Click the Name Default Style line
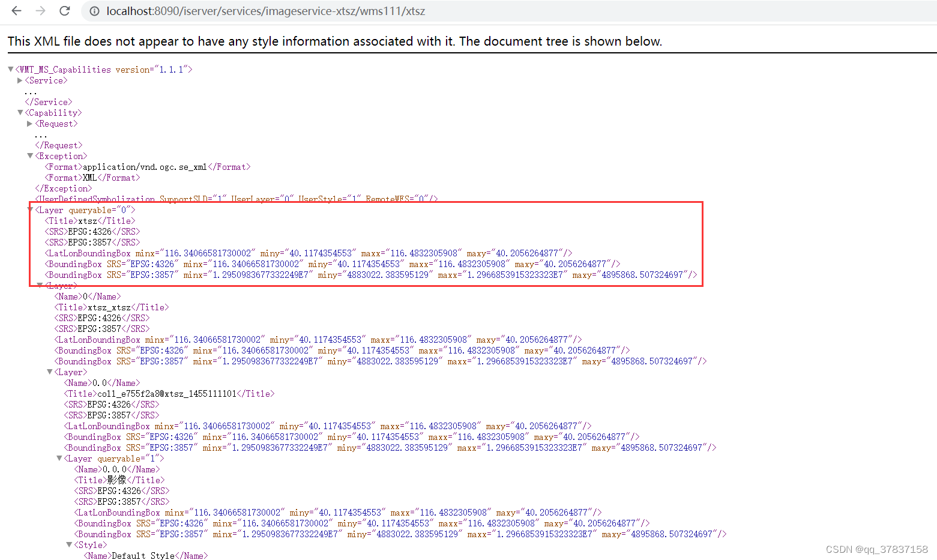The height and width of the screenshot is (560, 937). tap(146, 556)
